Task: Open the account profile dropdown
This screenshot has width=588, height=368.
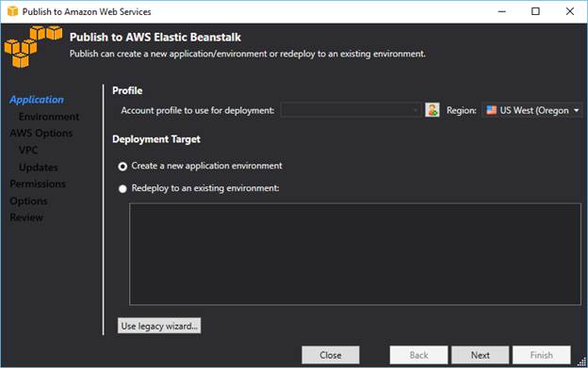Action: coord(351,110)
